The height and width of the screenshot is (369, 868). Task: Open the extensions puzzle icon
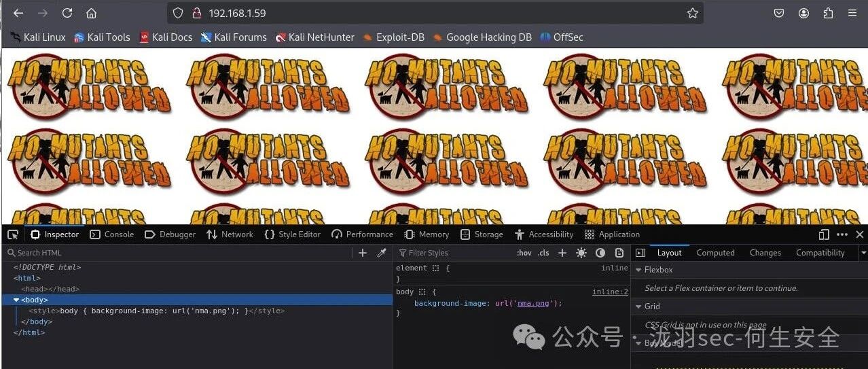[828, 13]
